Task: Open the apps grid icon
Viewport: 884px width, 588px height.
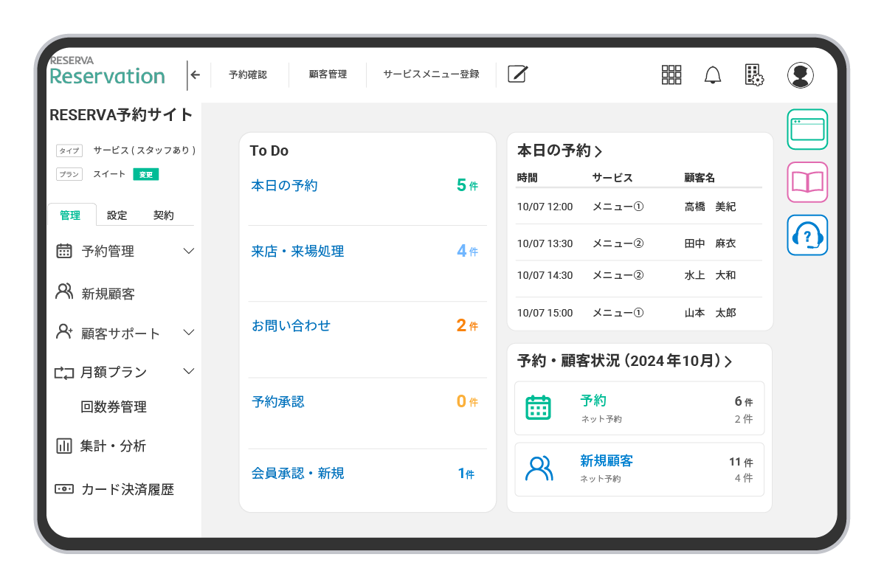Action: click(x=671, y=75)
